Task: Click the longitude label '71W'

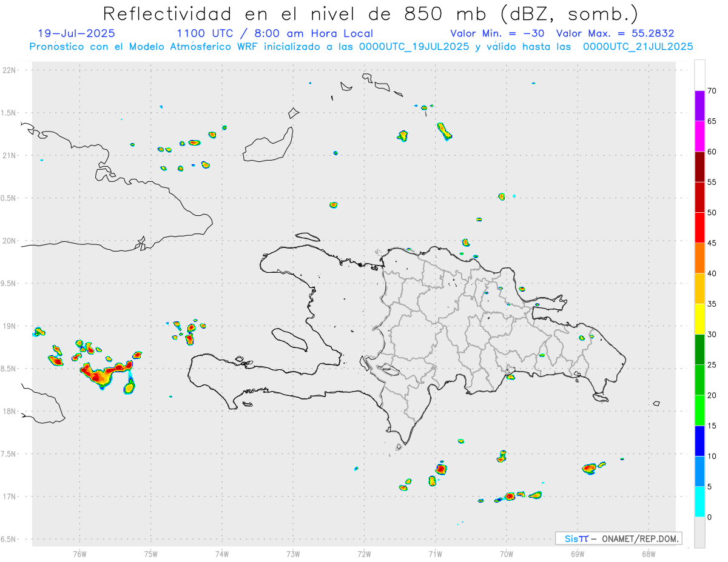Action: (x=435, y=554)
